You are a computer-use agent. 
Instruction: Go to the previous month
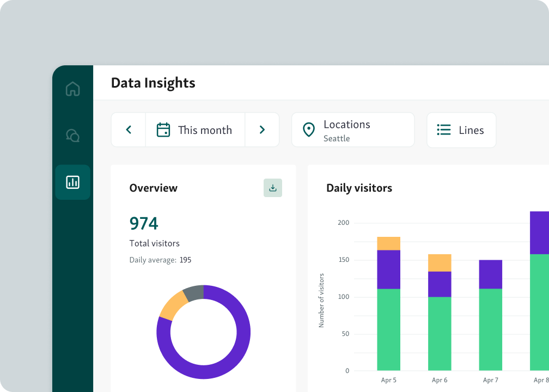point(129,130)
